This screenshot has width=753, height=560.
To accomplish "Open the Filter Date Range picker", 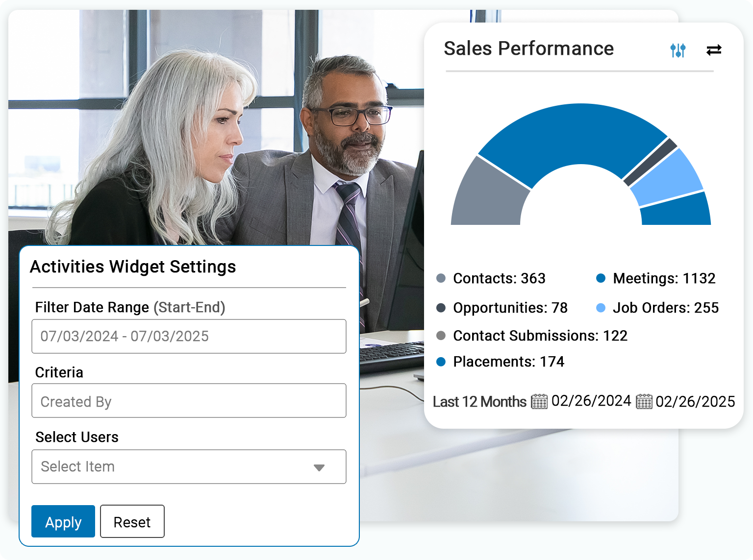I will click(189, 337).
